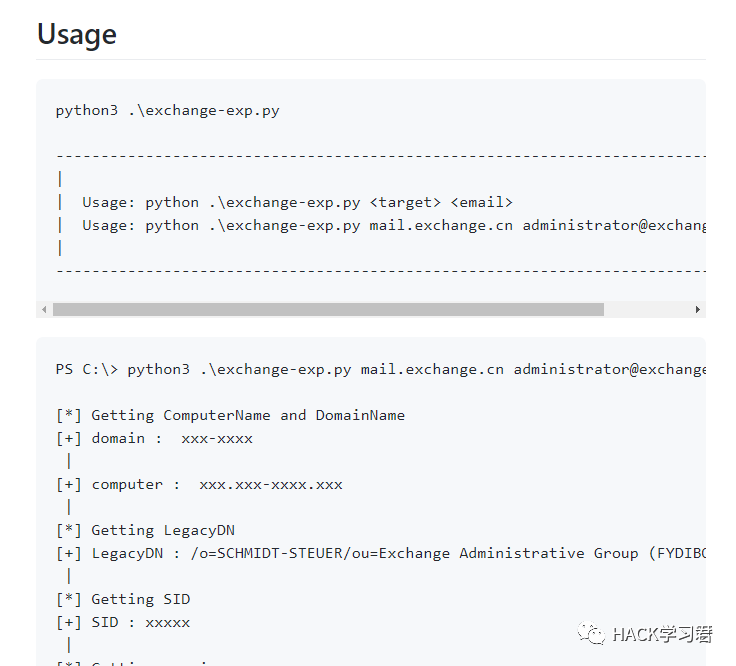Screen dimensions: 736x666
Task: Click the "PS C:\> python3" command line
Action: click(381, 369)
